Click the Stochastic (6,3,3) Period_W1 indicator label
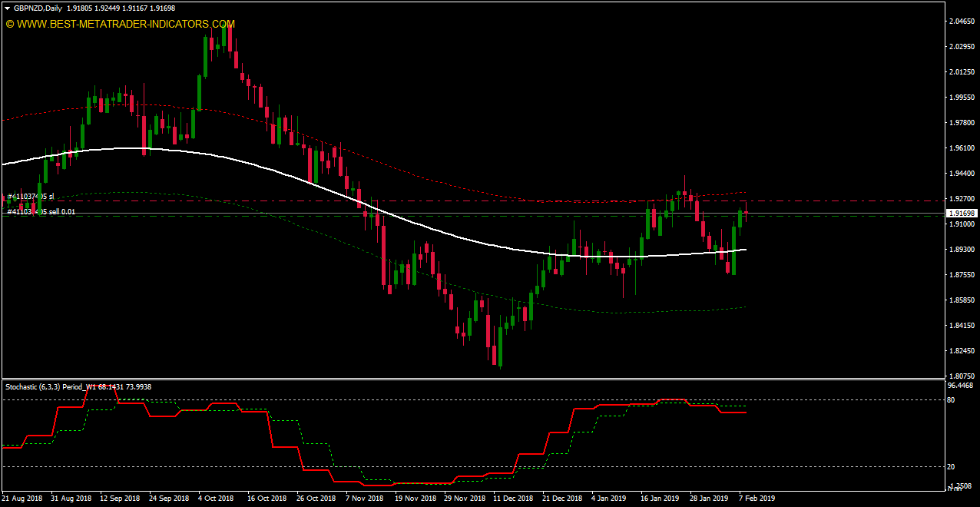The width and height of the screenshot is (980, 507). click(78, 386)
